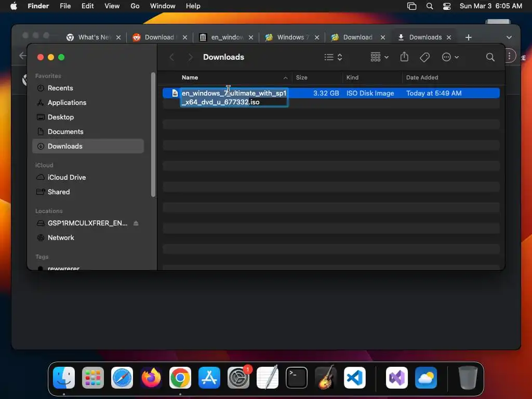Open Network in the sidebar
The width and height of the screenshot is (532, 399).
point(61,238)
